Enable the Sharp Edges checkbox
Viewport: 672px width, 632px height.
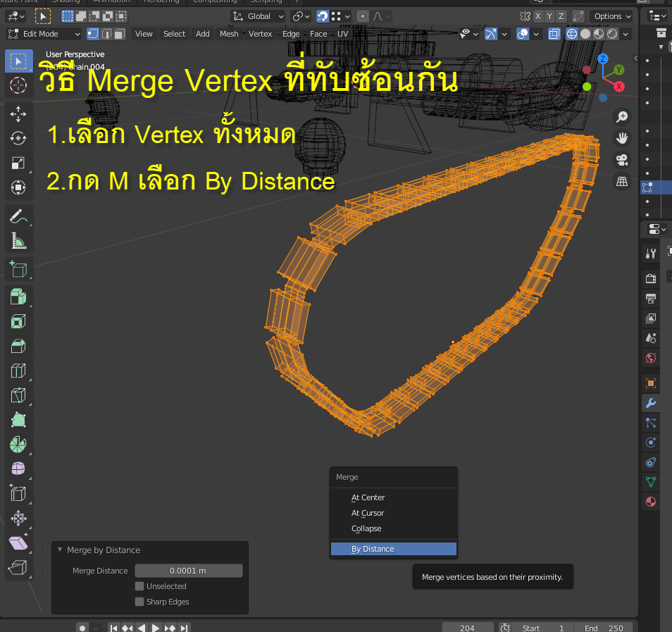click(x=139, y=602)
